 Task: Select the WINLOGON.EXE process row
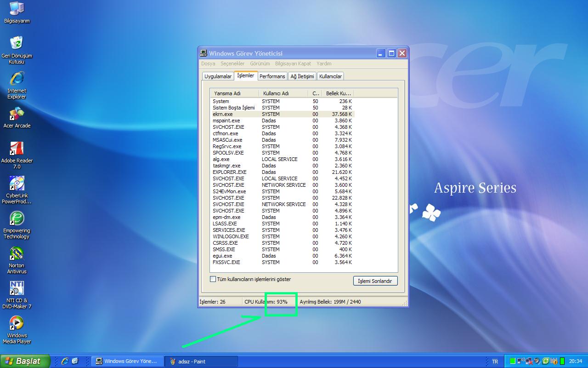pyautogui.click(x=283, y=236)
